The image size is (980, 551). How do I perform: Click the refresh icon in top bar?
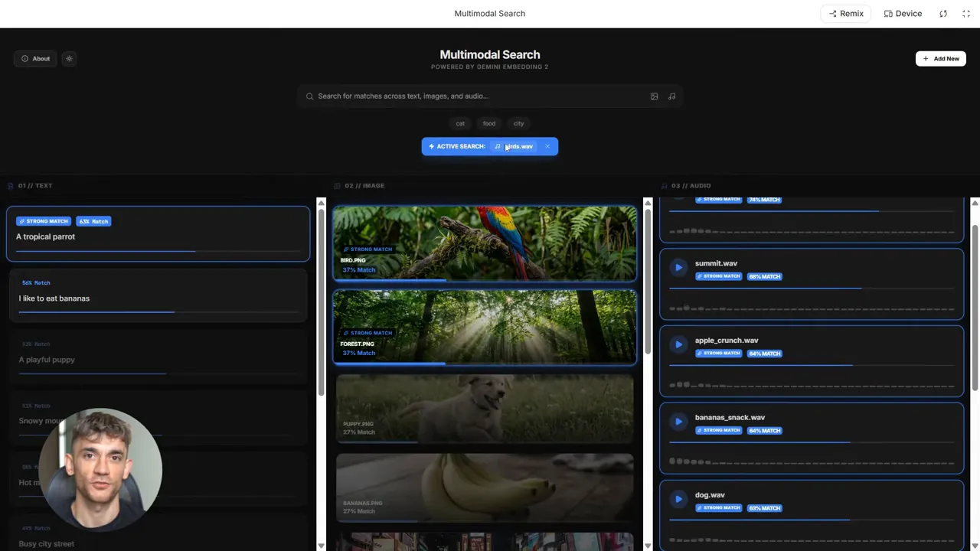coord(943,14)
